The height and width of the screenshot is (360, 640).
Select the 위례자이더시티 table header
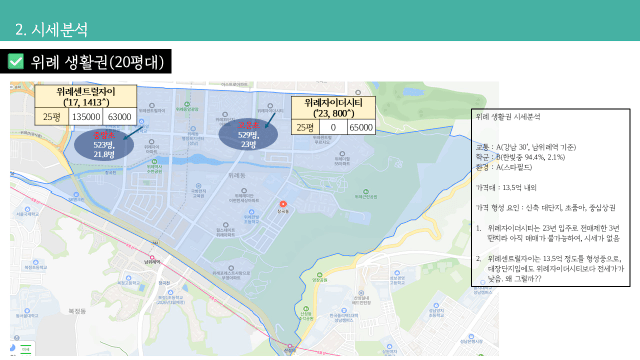333,108
